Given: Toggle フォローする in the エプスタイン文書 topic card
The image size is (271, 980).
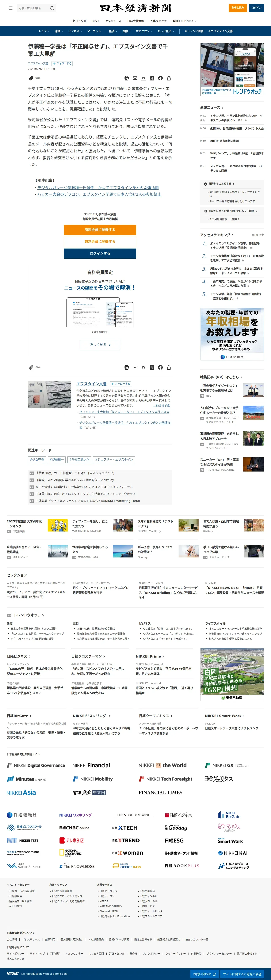Looking at the screenshot, I should [x=121, y=384].
